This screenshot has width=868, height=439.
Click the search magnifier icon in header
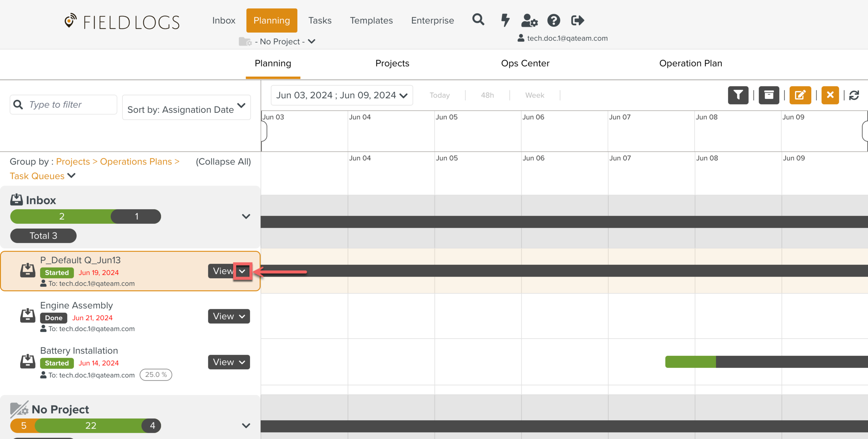coord(478,20)
